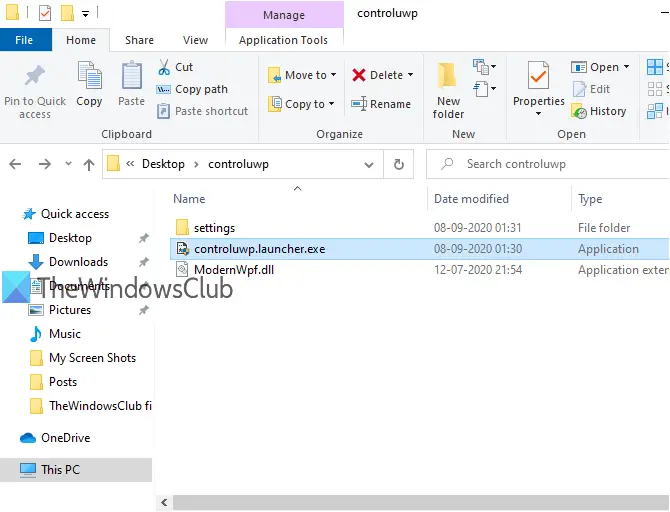The width and height of the screenshot is (670, 512).
Task: Expand address bar history dropdown
Action: tap(369, 165)
